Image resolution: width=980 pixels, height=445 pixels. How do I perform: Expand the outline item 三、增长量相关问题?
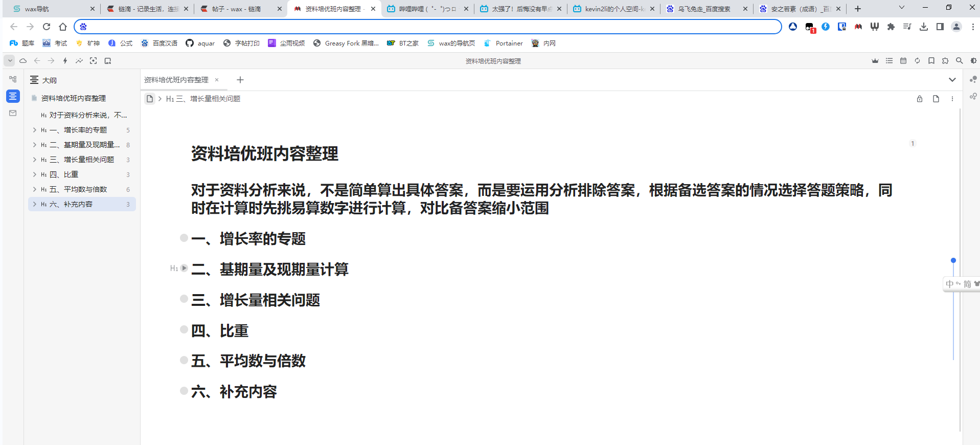click(x=35, y=160)
